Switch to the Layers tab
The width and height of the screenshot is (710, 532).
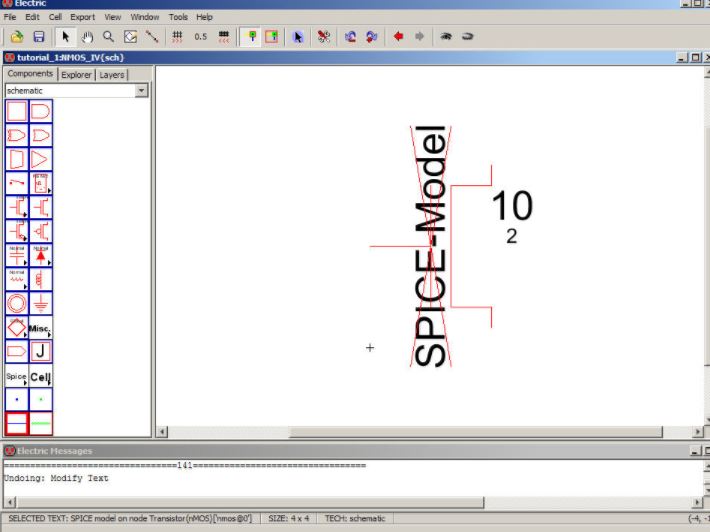coord(111,75)
